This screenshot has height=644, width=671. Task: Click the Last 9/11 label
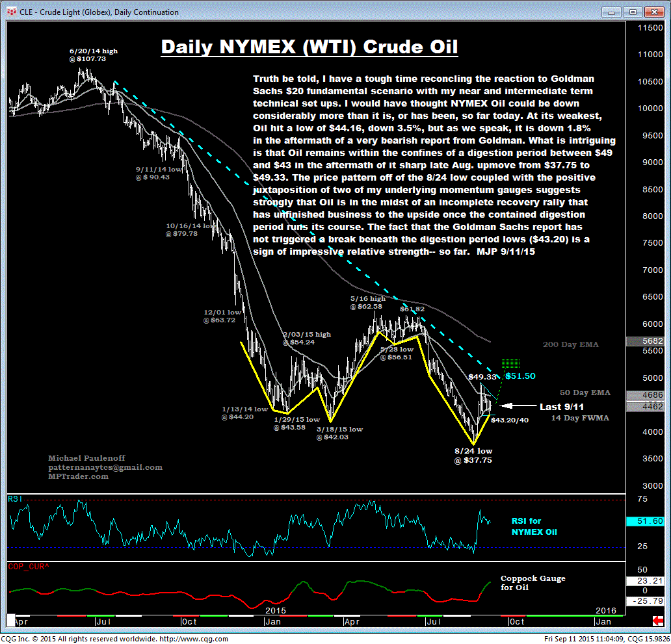point(562,407)
